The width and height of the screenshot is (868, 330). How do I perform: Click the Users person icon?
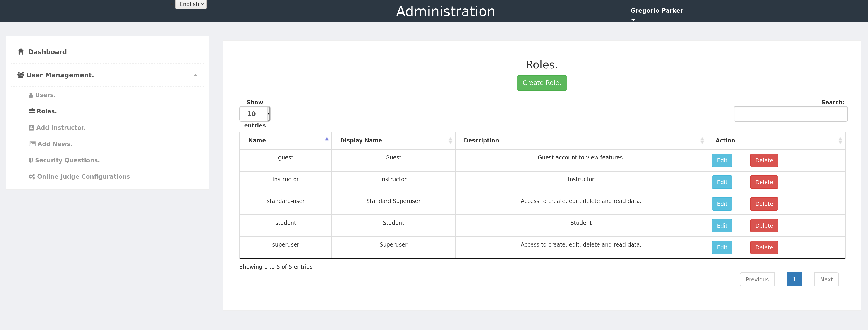31,95
